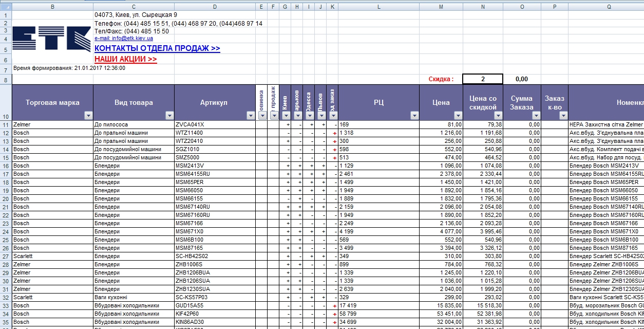Select the discount value cell containing 2
The width and height of the screenshot is (644, 329).
tap(483, 79)
